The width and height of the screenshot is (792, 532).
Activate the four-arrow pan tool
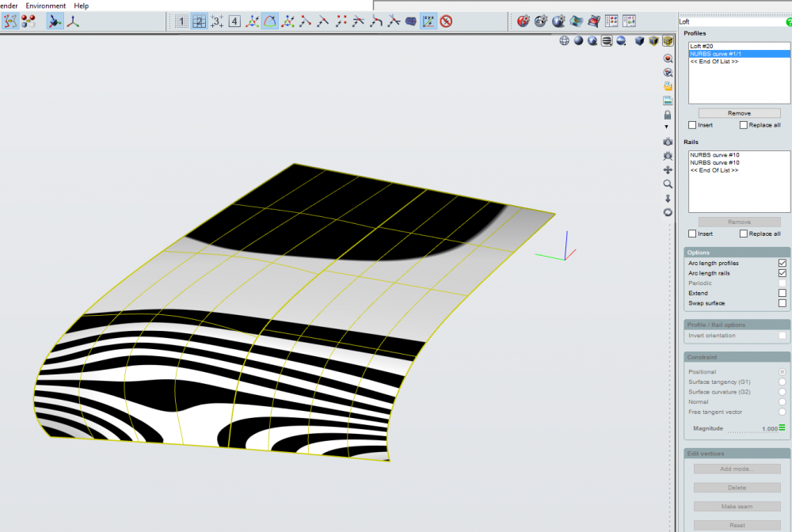coord(668,170)
